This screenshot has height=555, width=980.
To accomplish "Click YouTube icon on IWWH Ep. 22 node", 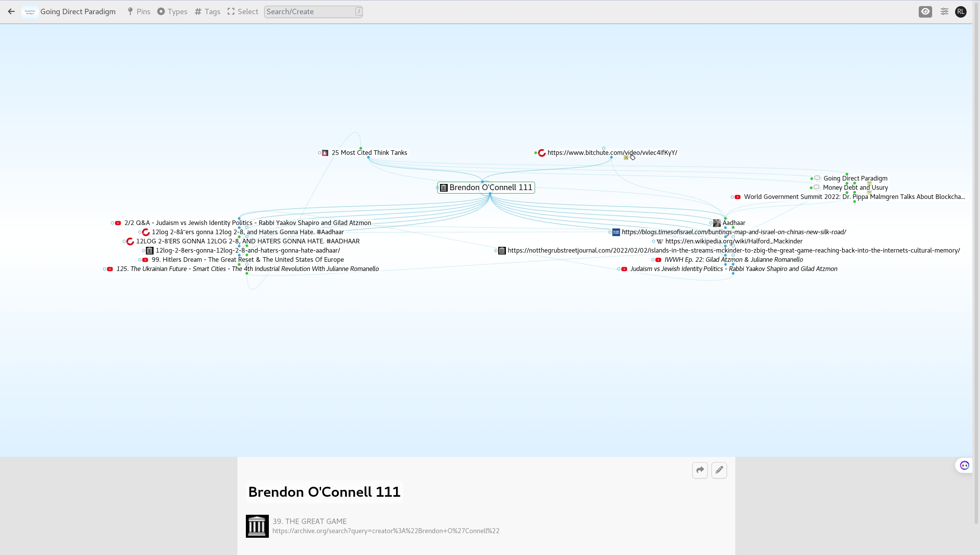I will click(658, 260).
